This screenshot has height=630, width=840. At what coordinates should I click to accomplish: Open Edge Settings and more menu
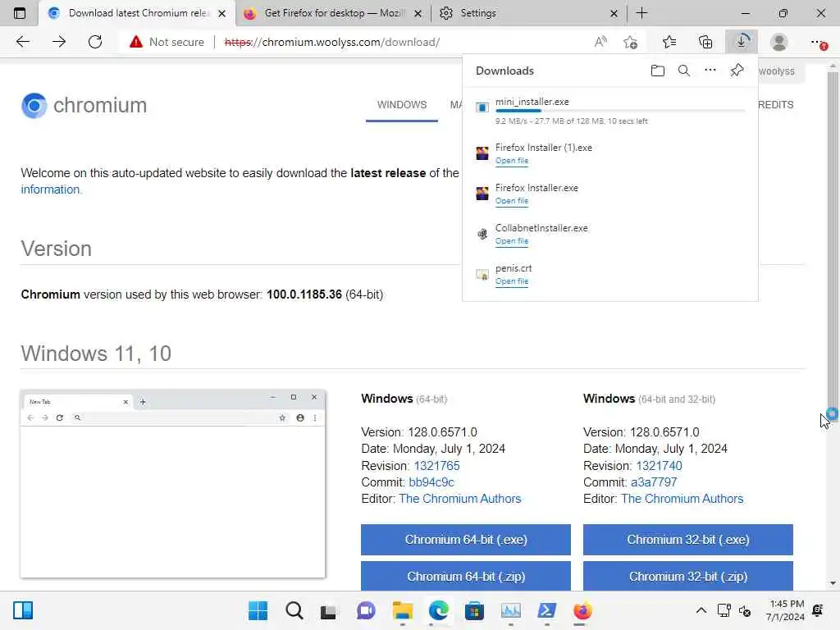(818, 42)
